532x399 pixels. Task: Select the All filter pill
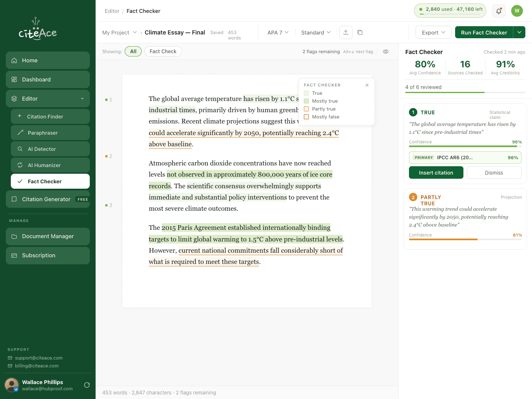(x=133, y=52)
